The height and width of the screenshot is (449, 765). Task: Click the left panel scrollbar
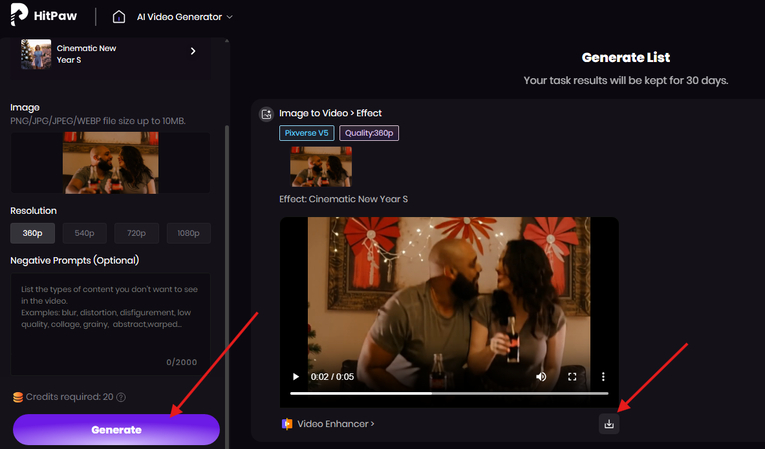pyautogui.click(x=226, y=288)
